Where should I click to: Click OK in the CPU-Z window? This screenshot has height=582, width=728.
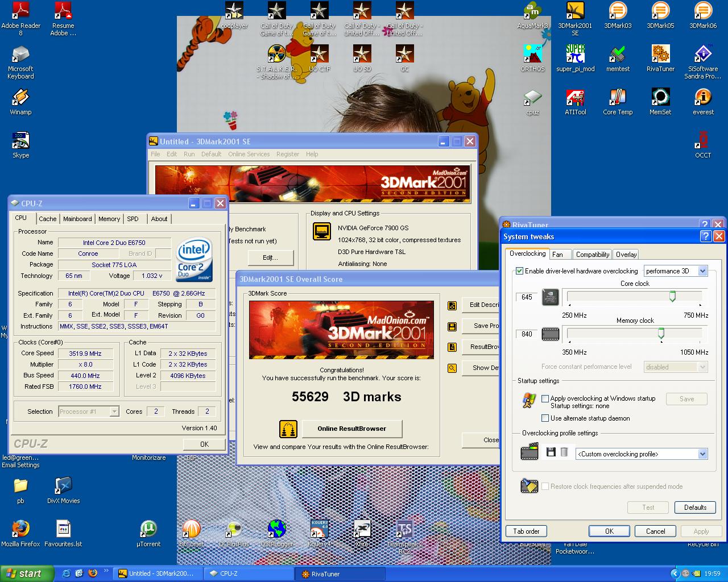(x=204, y=444)
